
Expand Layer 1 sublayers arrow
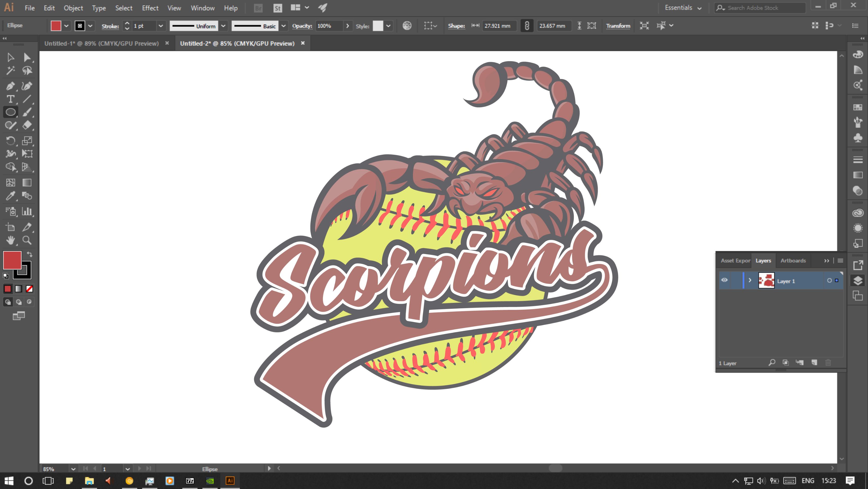750,280
